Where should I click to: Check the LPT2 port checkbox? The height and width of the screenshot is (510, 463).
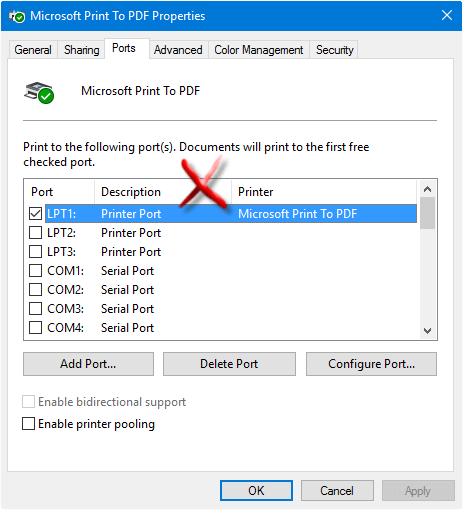[35, 233]
